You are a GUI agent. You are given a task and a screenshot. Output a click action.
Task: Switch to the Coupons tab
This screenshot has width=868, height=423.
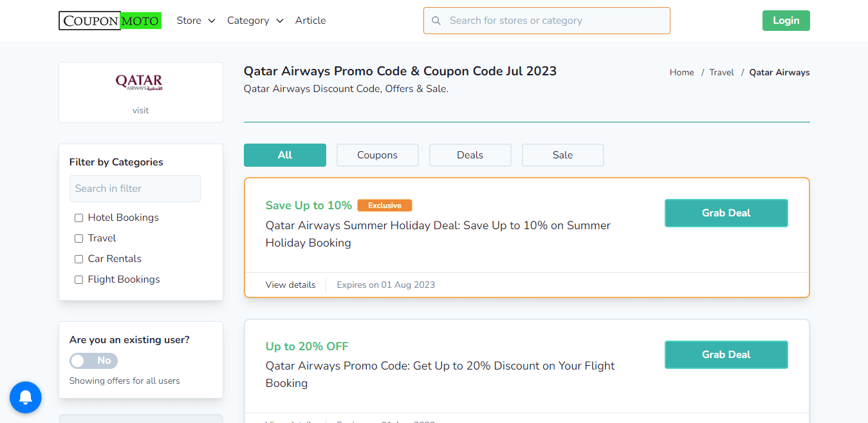[377, 155]
